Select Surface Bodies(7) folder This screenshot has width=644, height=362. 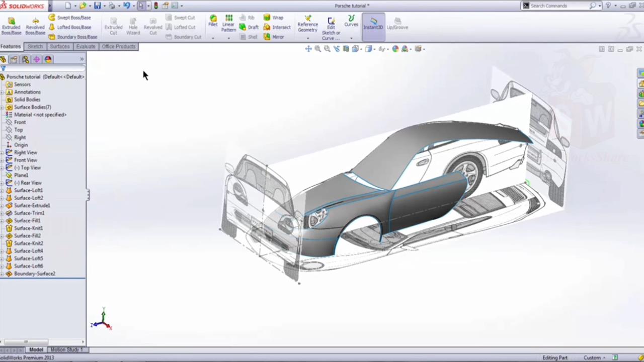(32, 107)
